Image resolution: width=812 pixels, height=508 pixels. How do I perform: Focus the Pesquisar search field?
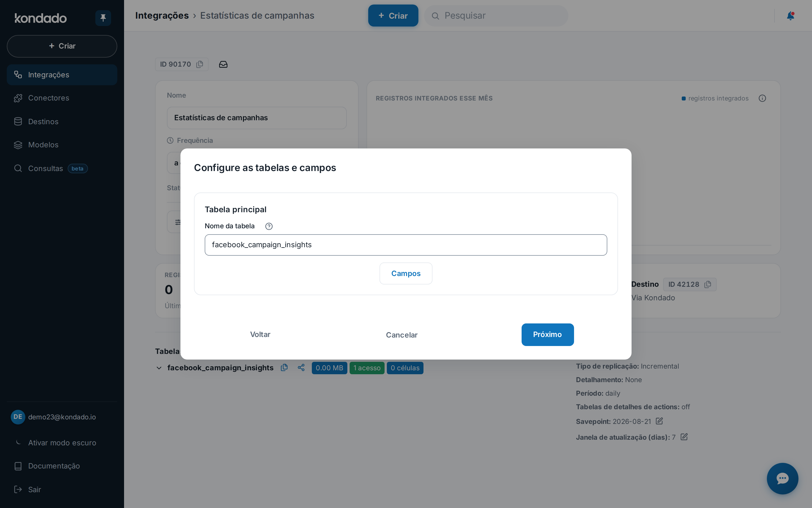click(496, 16)
